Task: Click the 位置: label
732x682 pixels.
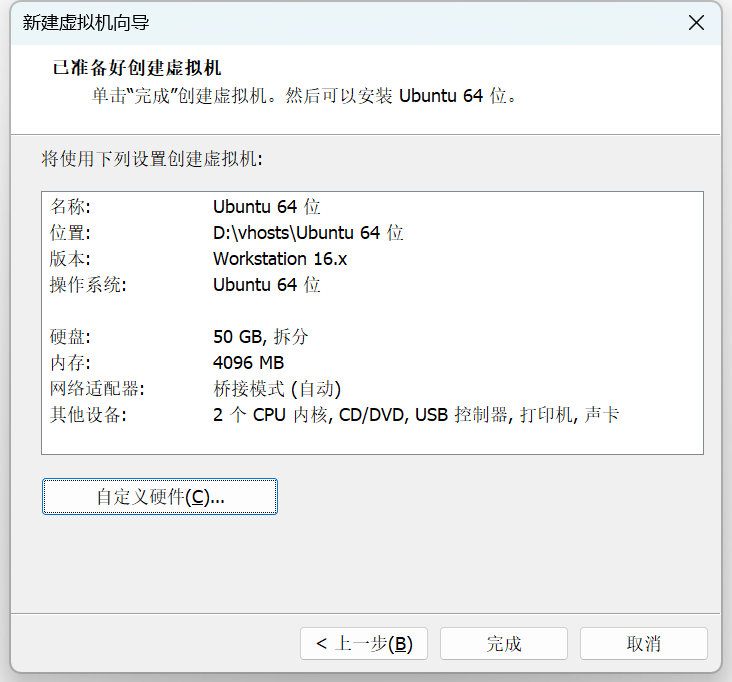Action: pos(70,232)
